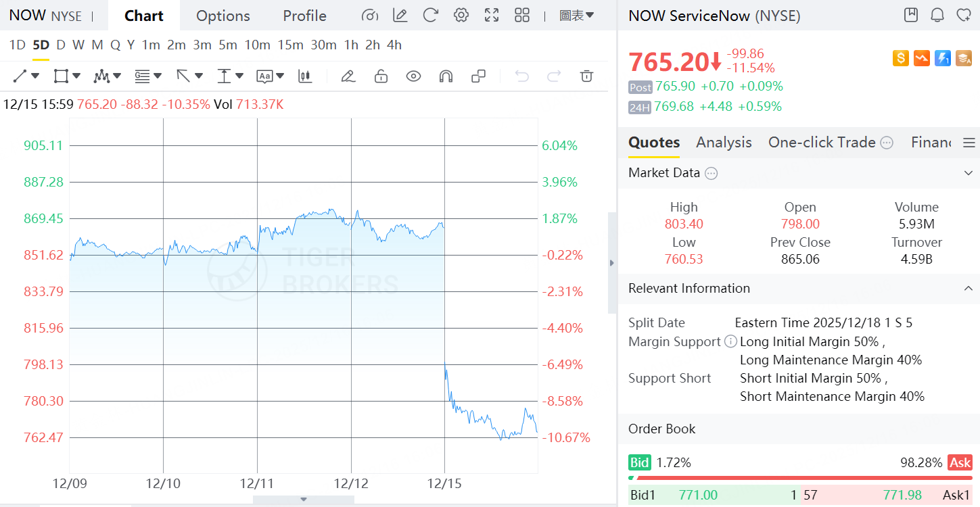
Task: Open the 圖表 dropdown menu
Action: click(x=576, y=16)
